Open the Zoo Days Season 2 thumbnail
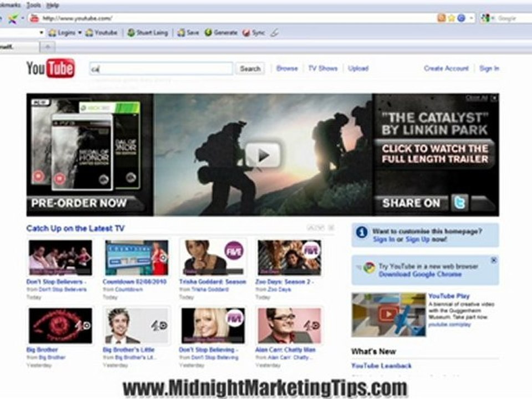Viewport: 532px width, 399px height. click(289, 258)
